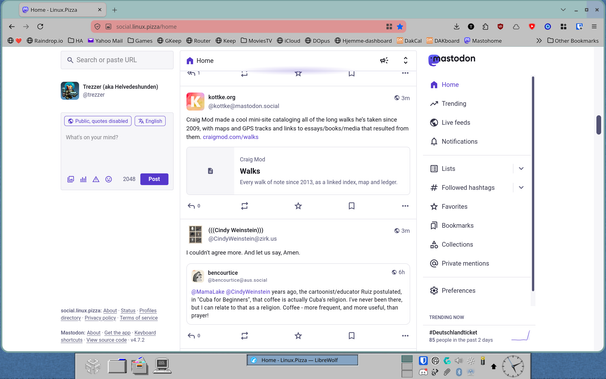Add media attachment in compose box
The image size is (606, 379).
click(70, 179)
